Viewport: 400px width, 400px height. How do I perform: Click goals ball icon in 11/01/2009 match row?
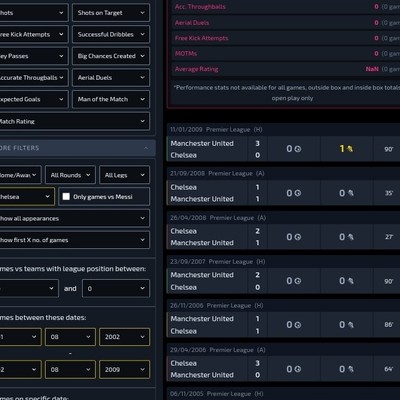point(298,149)
